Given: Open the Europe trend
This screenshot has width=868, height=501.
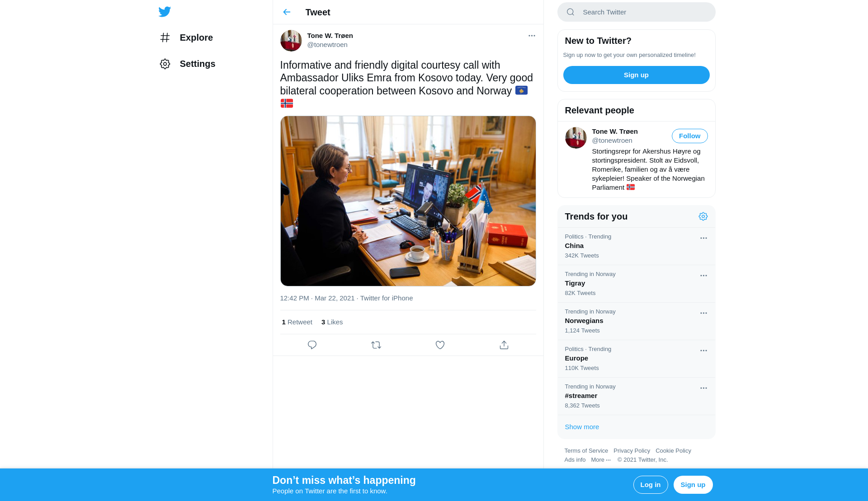Looking at the screenshot, I should point(637,359).
